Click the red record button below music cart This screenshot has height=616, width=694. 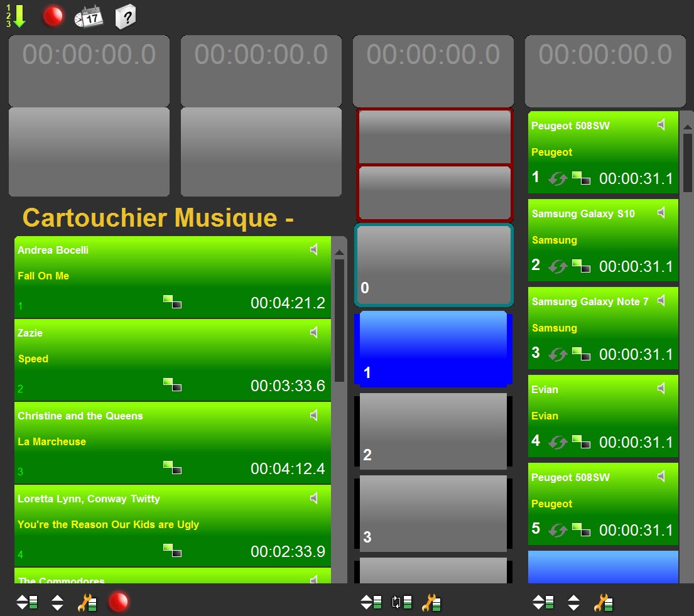118,602
